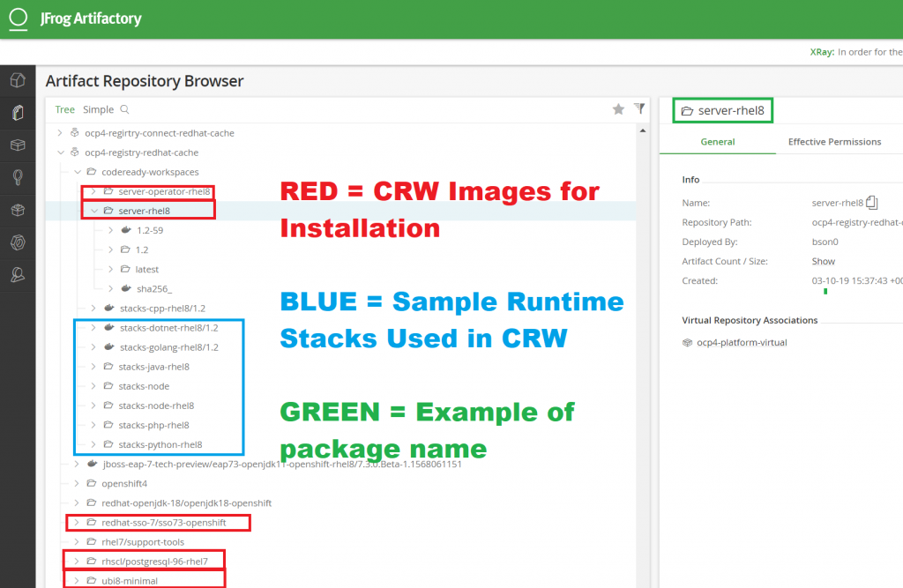Copy the server-rhel8 name to clipboard
Image resolution: width=903 pixels, height=588 pixels.
(x=872, y=202)
